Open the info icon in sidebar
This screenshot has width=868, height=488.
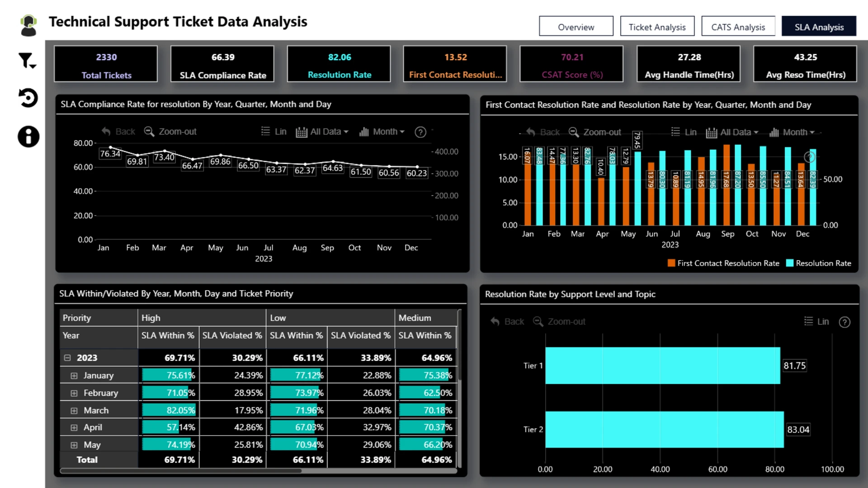click(28, 136)
